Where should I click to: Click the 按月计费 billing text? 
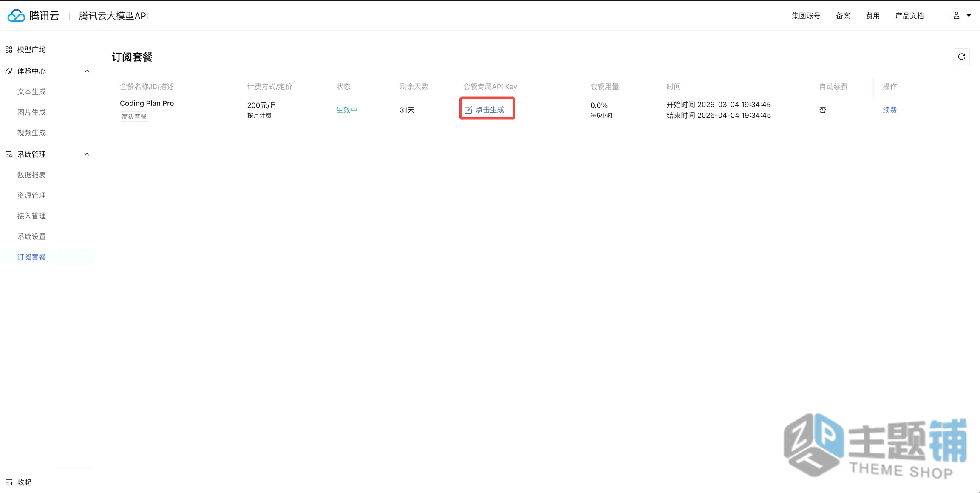pyautogui.click(x=259, y=116)
